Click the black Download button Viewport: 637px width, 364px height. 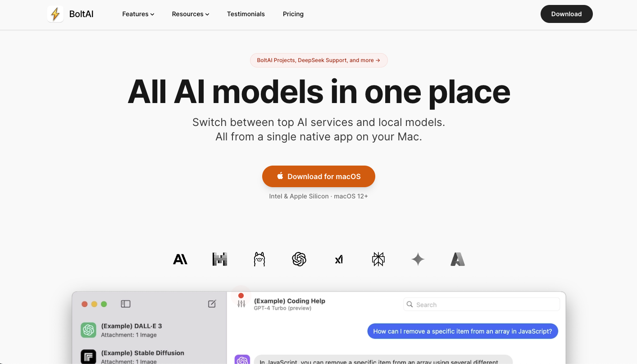coord(567,14)
